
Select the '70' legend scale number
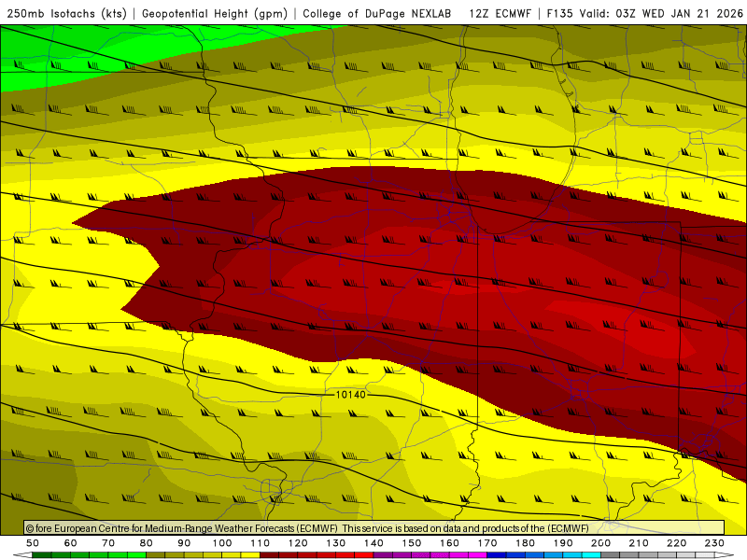tap(108, 543)
